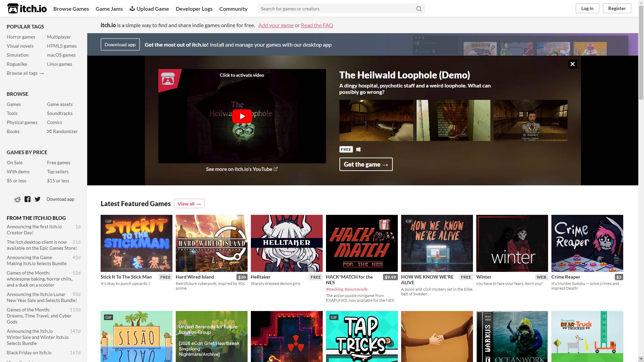The height and width of the screenshot is (362, 644).
Task: Close the featured game banner
Action: click(x=573, y=64)
